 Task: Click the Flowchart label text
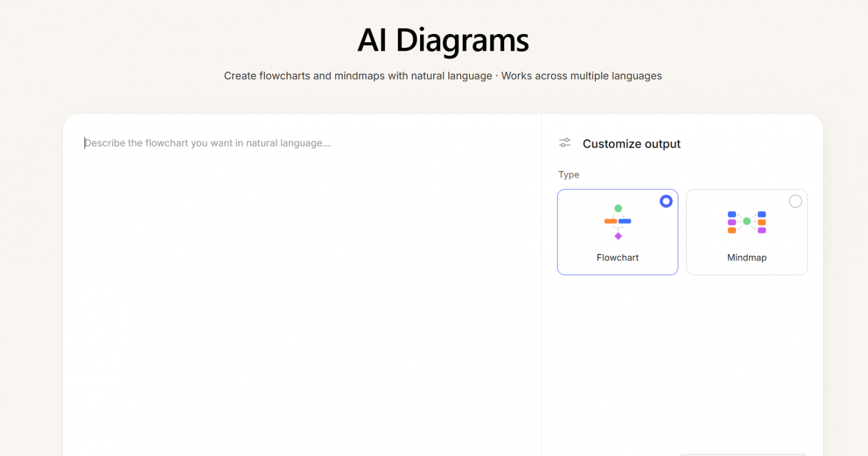point(618,257)
